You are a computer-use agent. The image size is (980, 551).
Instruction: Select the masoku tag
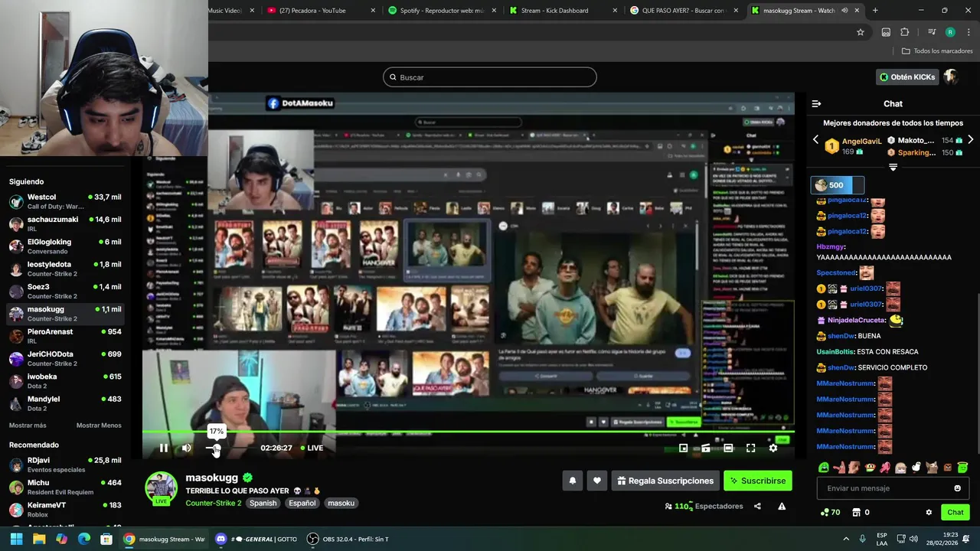tap(341, 503)
